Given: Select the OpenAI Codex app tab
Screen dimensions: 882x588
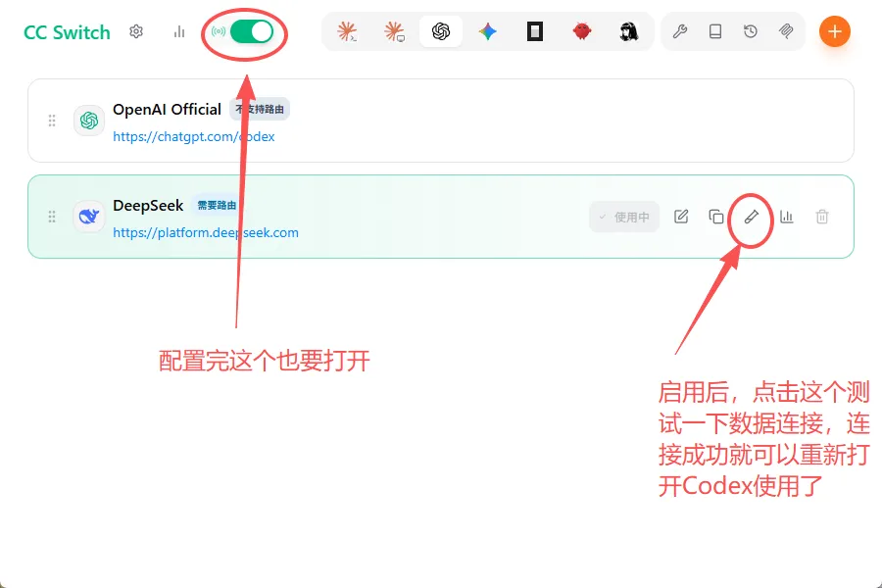Looking at the screenshot, I should pyautogui.click(x=441, y=31).
